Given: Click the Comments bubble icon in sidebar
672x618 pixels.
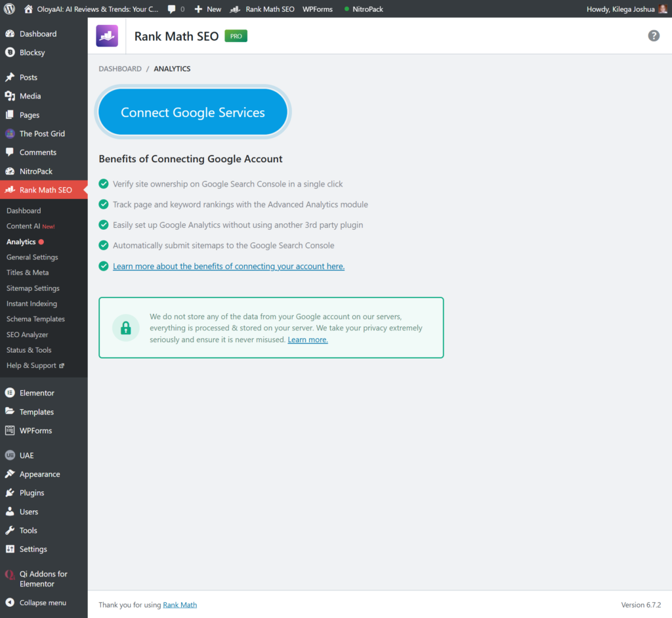Looking at the screenshot, I should (10, 152).
